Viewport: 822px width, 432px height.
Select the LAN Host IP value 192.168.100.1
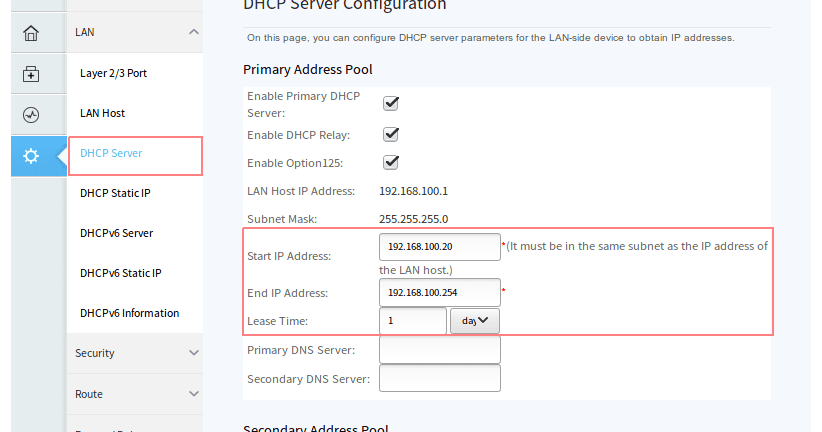(x=414, y=191)
